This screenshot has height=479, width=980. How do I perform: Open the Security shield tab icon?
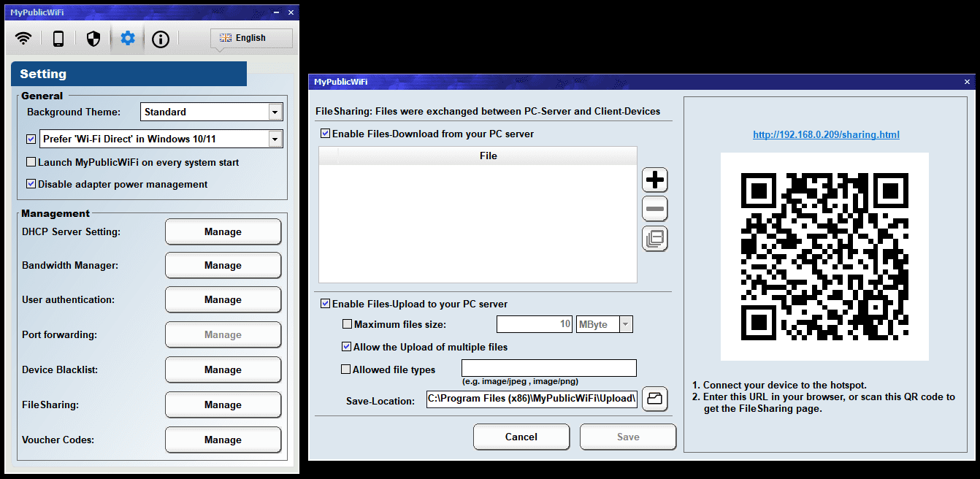93,39
